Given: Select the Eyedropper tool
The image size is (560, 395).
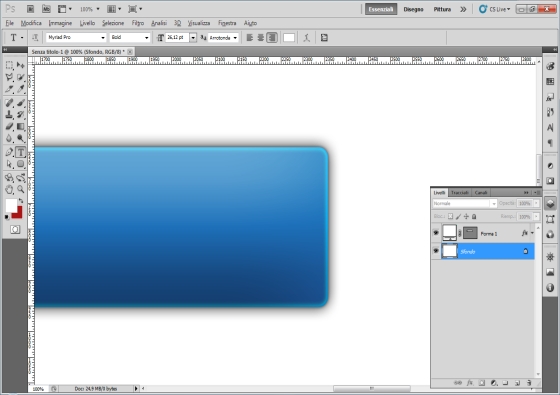Looking at the screenshot, I should 21,89.
